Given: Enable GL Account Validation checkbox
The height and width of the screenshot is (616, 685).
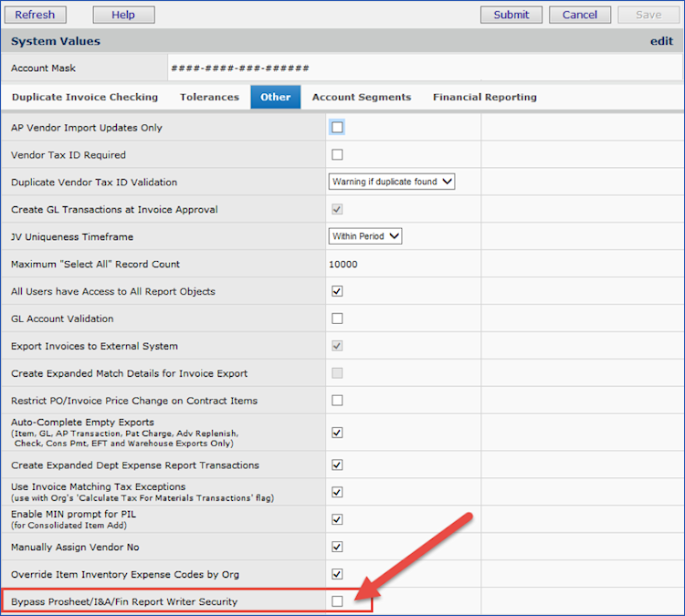Looking at the screenshot, I should 337,318.
